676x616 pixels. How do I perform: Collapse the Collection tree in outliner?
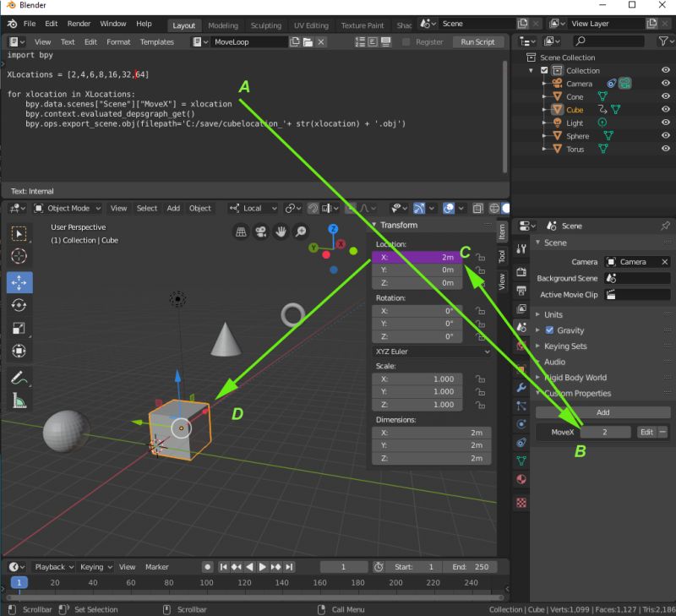pos(531,71)
